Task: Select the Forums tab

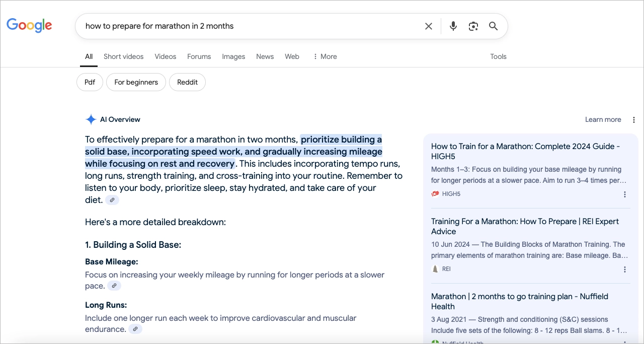Action: coord(199,56)
